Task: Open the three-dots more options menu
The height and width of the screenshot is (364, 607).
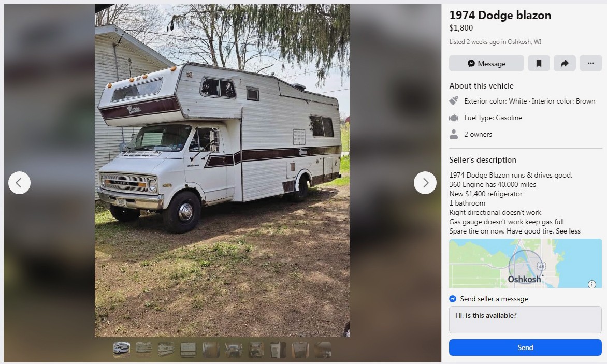Action: click(590, 64)
